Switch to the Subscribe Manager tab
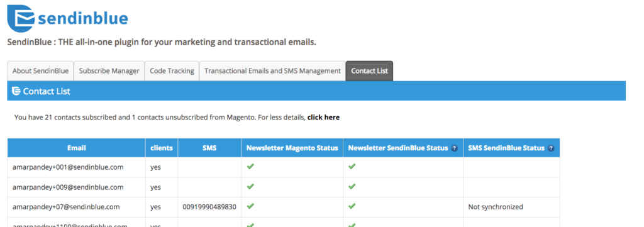Screen dimensions: 644x227 [x=109, y=71]
